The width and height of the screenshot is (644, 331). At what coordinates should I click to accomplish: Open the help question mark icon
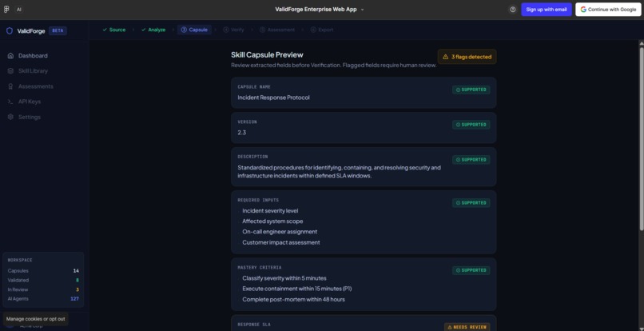[x=513, y=10]
